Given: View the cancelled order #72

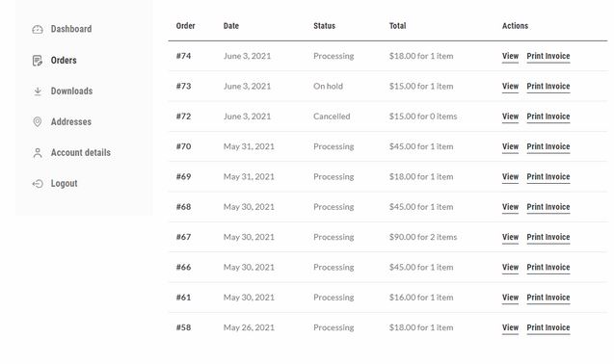Looking at the screenshot, I should (x=510, y=117).
